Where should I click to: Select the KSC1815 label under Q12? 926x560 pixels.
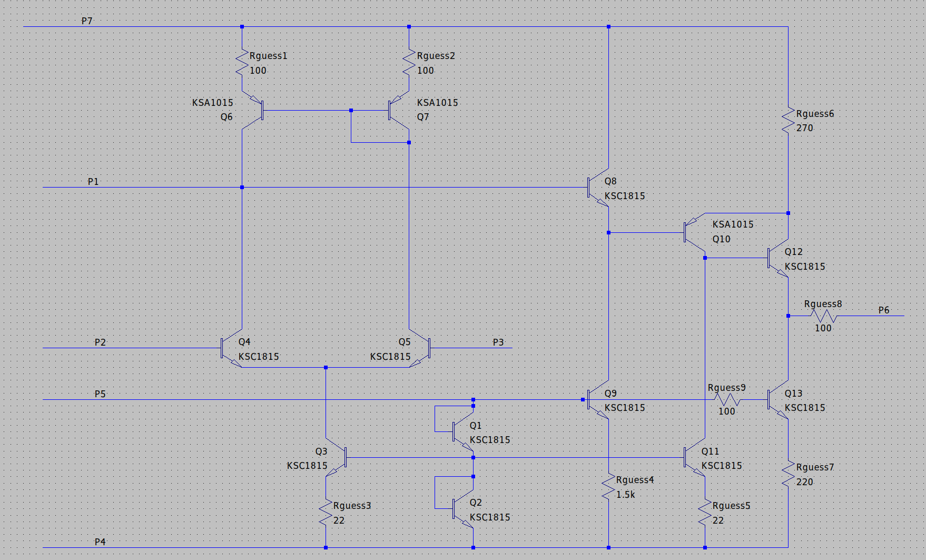click(804, 267)
